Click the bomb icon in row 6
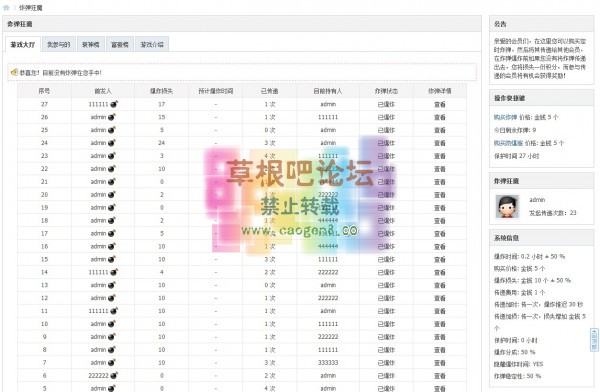600x392 pixels. 114,376
